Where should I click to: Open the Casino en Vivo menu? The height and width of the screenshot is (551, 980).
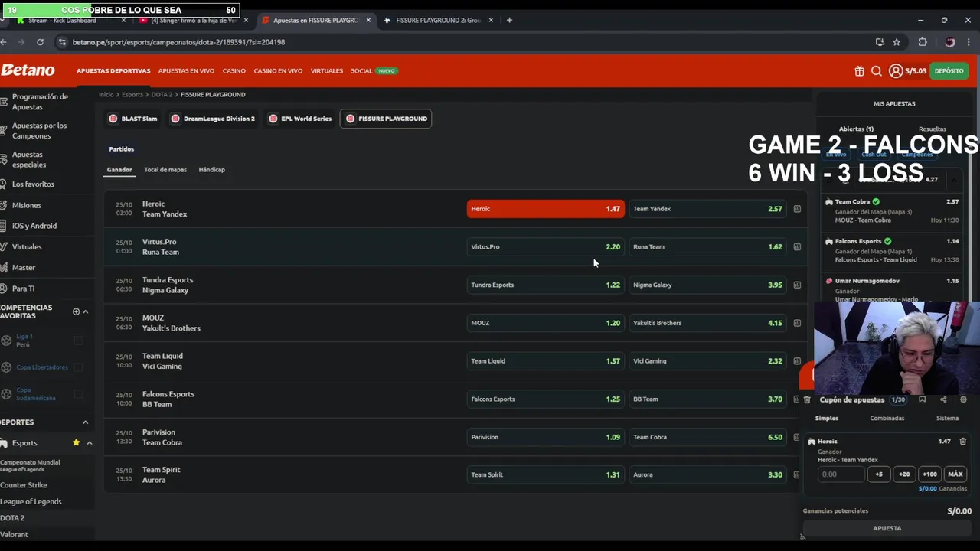tap(278, 71)
